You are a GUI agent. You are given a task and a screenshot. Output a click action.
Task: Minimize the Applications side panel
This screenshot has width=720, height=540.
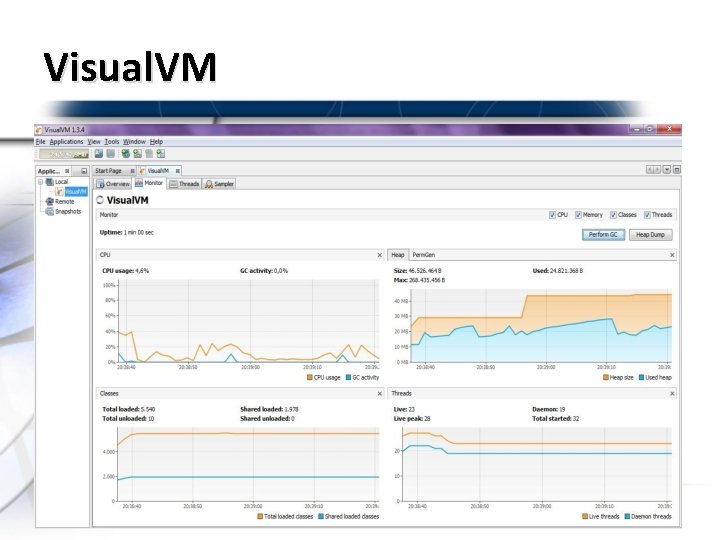click(84, 171)
